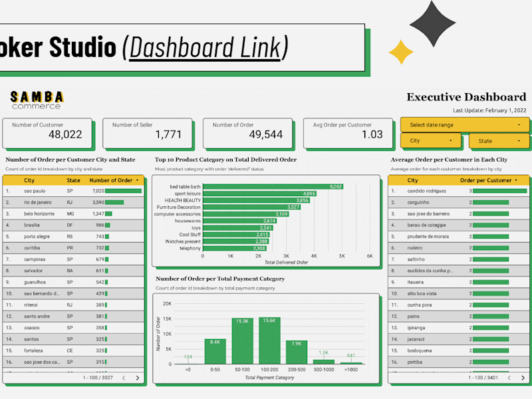Image resolution: width=532 pixels, height=399 pixels.
Task: Select the Number of Seller scorecard
Action: coord(147,133)
